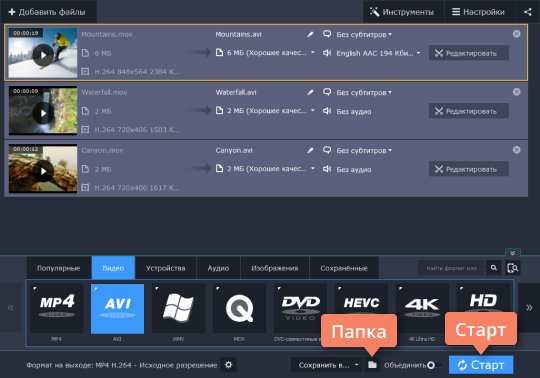This screenshot has height=378, width=540.
Task: Click Редактировать for Mountains.mov
Action: pyautogui.click(x=468, y=53)
